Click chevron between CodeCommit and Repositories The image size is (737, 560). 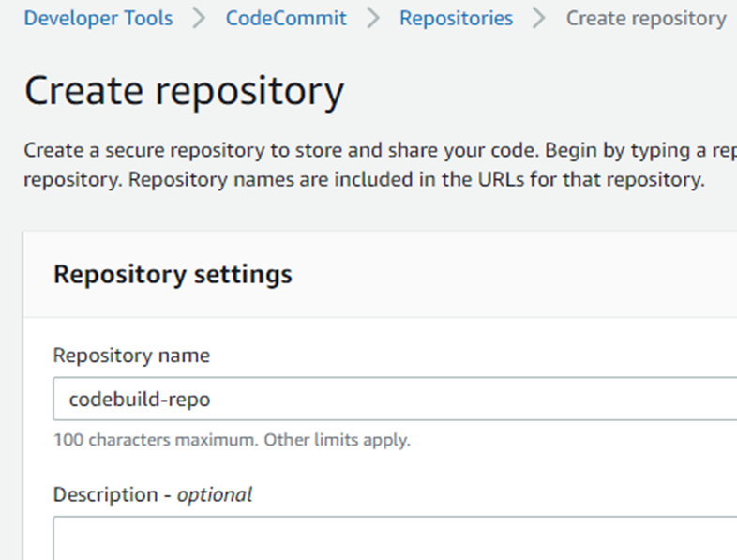coord(372,19)
